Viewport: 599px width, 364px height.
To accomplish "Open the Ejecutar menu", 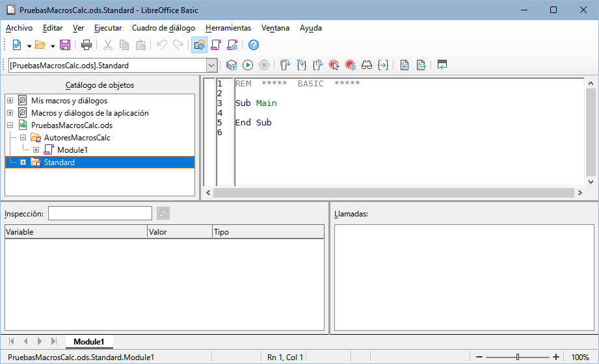I will (108, 28).
